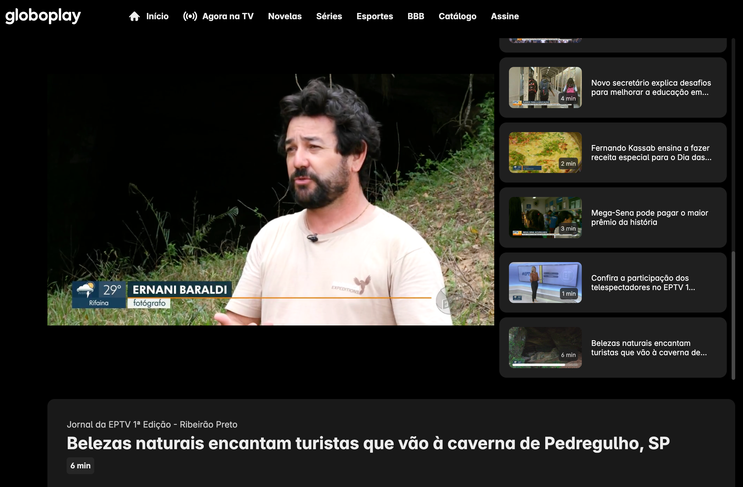
Task: Select title 'Mega-Sena pode pagar o maior prêmio'
Action: click(x=650, y=217)
